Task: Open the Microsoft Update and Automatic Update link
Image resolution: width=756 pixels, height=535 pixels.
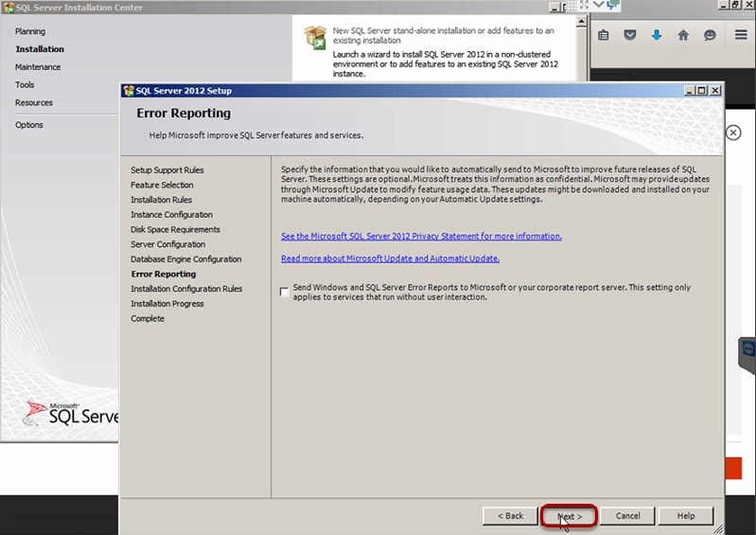Action: point(390,259)
